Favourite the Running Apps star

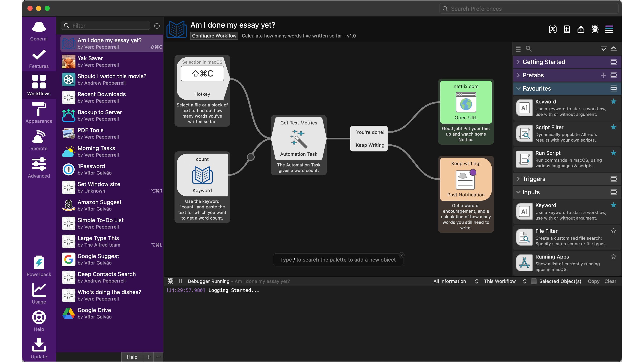pyautogui.click(x=614, y=257)
